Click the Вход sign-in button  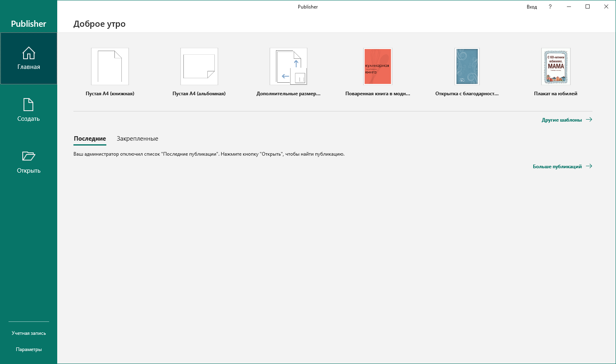point(532,7)
